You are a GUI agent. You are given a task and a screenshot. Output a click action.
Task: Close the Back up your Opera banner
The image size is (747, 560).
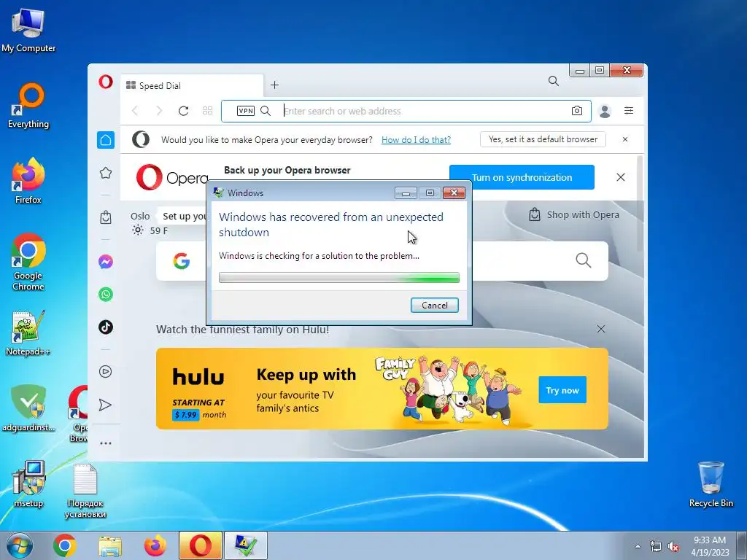point(620,177)
